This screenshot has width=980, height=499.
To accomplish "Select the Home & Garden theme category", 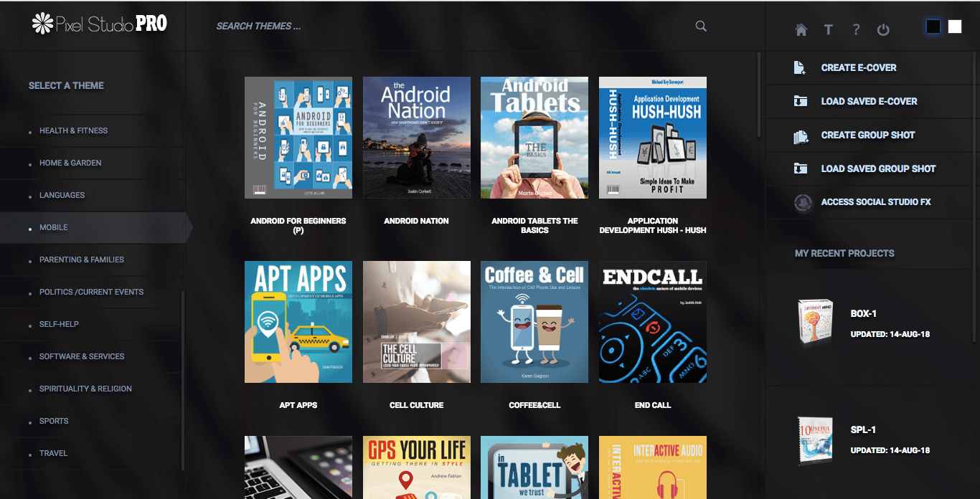I will tap(70, 163).
